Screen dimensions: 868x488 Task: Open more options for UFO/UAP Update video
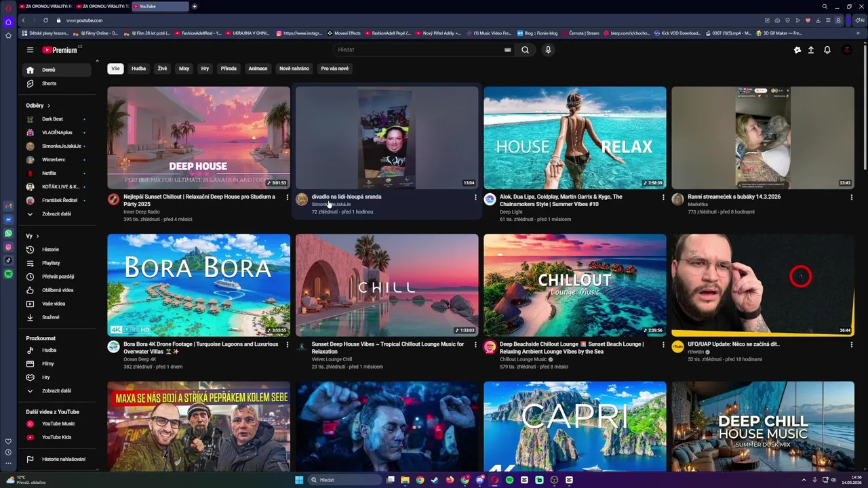click(x=851, y=345)
